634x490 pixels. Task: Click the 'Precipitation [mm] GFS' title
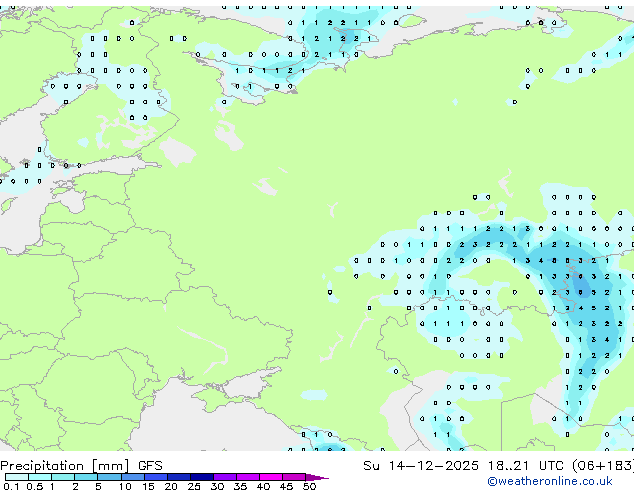tap(81, 466)
